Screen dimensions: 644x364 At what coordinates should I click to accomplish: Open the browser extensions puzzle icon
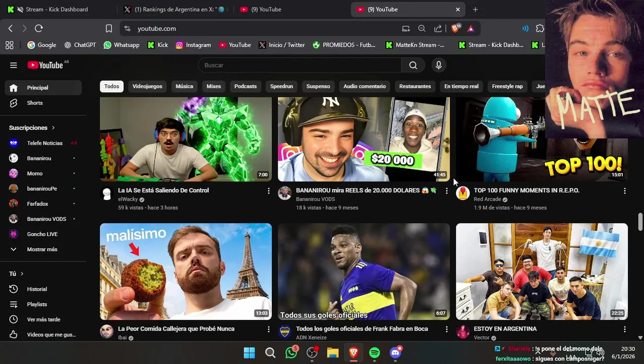pyautogui.click(x=540, y=28)
